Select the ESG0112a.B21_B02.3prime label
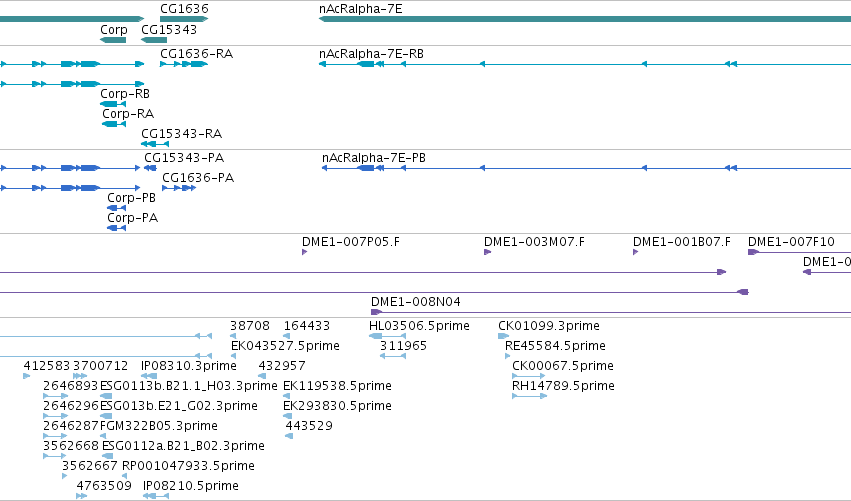The image size is (851, 501). pos(183,447)
